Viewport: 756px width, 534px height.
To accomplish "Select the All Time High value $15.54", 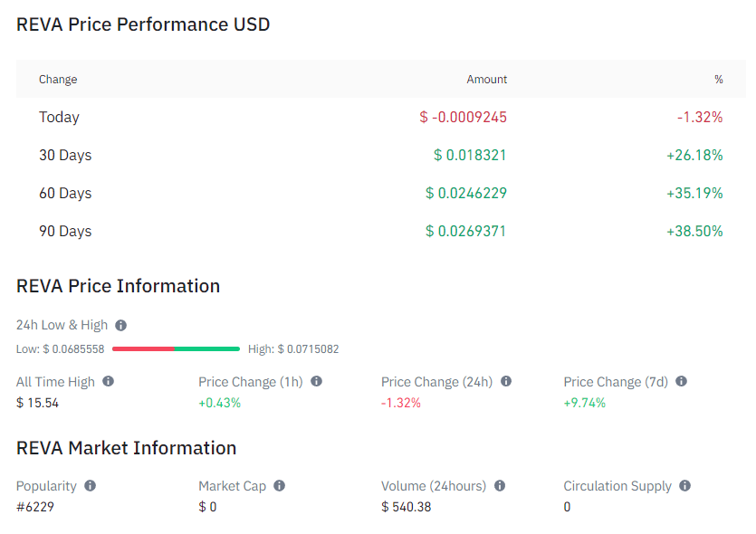I will (x=38, y=401).
